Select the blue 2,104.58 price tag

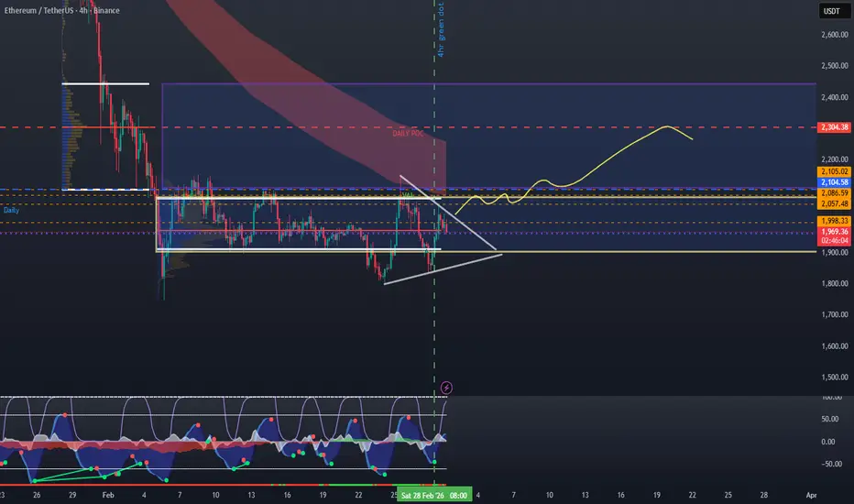coord(835,182)
